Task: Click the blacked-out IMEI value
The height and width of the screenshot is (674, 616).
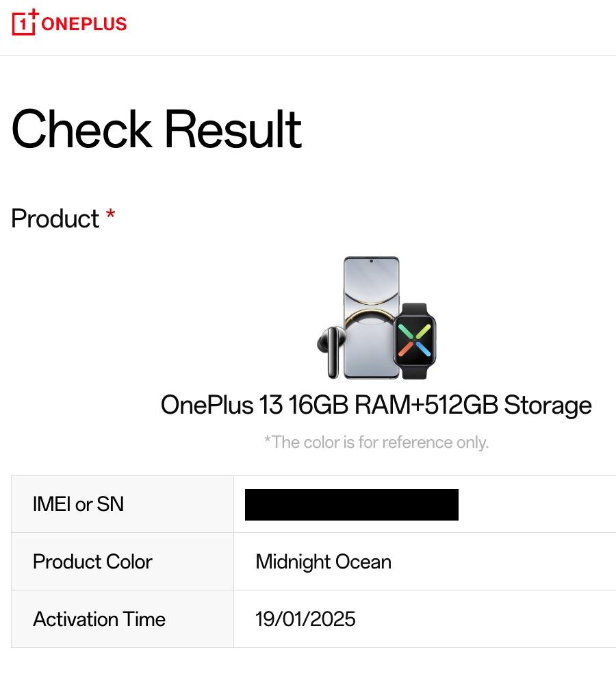Action: [x=352, y=505]
